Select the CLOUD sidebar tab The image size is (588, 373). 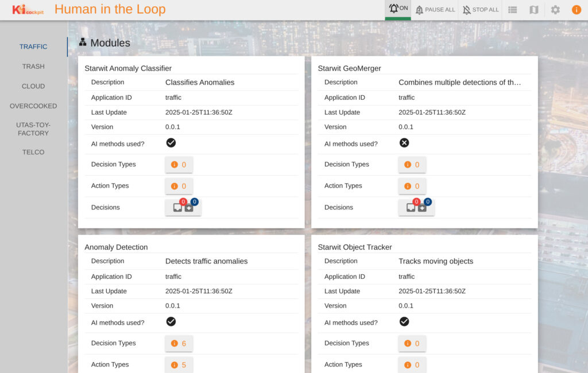33,86
